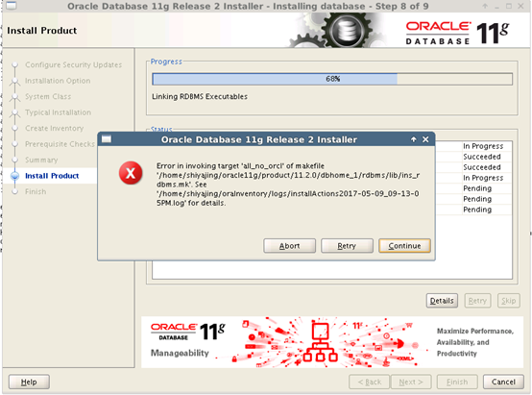Screen dimensions: 532x395
Task: Click the greyed Retry button beside Details
Action: pos(477,301)
